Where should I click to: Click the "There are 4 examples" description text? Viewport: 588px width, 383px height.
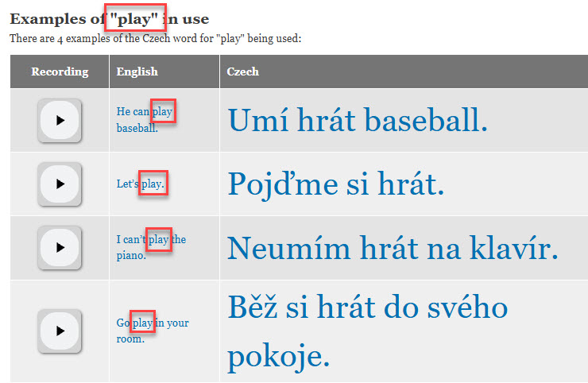pyautogui.click(x=155, y=38)
